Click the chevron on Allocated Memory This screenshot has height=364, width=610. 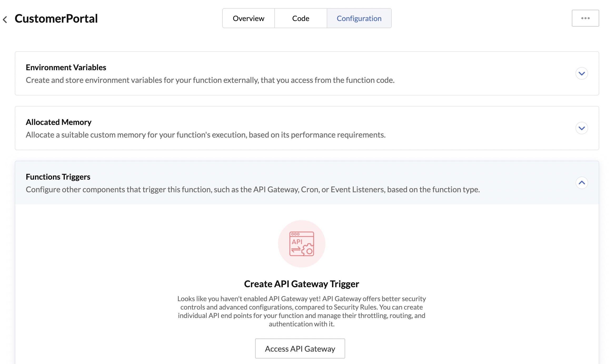click(x=581, y=128)
